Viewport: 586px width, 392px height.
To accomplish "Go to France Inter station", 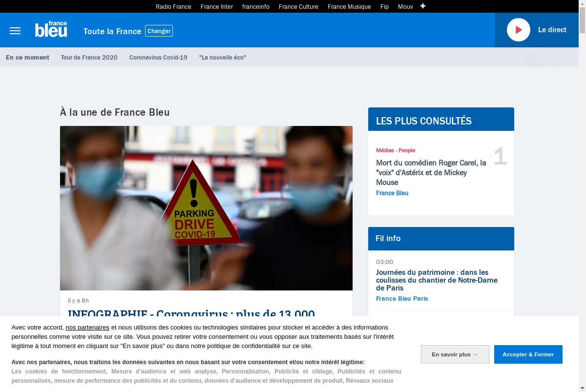I will pos(217,6).
